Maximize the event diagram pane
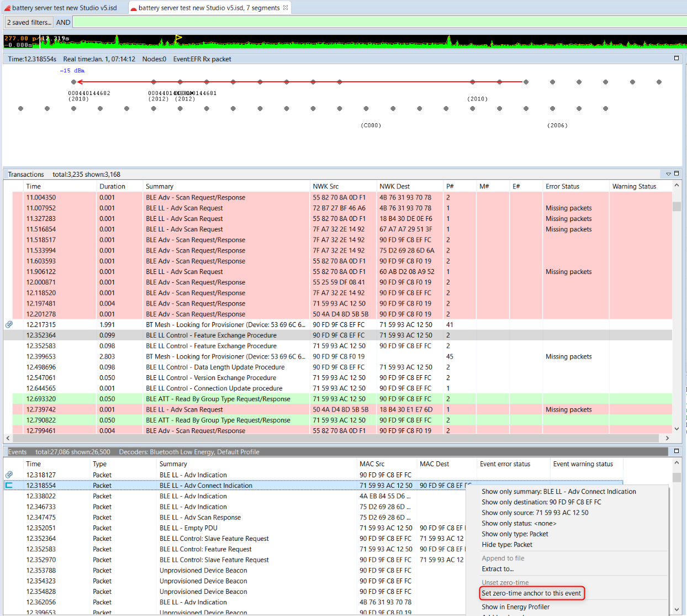687x616 pixels. pyautogui.click(x=677, y=58)
